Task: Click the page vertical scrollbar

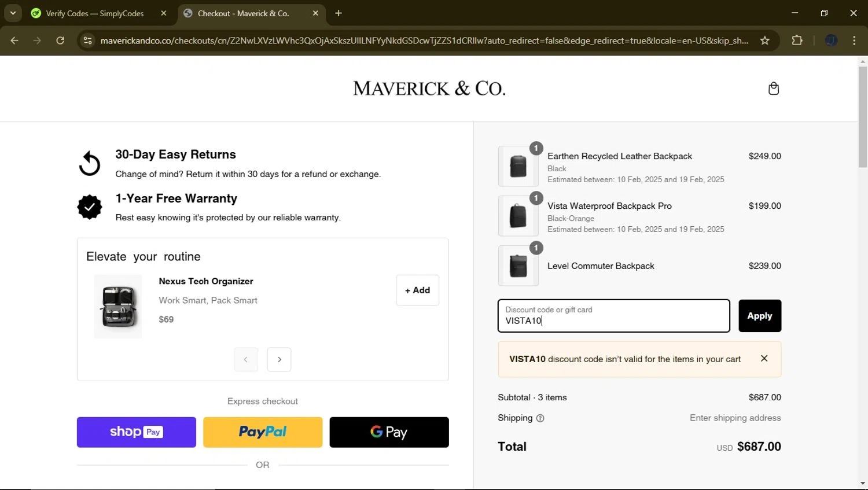Action: (x=863, y=117)
